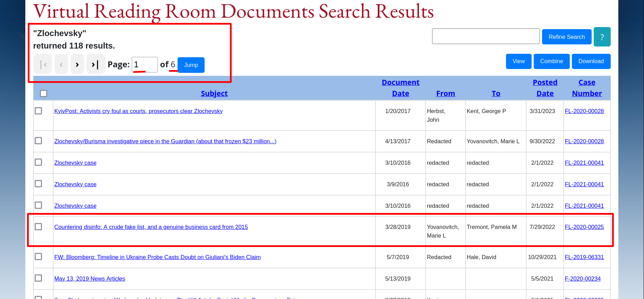Focus the page number field
Viewport: 644px width, 299px height.
coord(145,65)
